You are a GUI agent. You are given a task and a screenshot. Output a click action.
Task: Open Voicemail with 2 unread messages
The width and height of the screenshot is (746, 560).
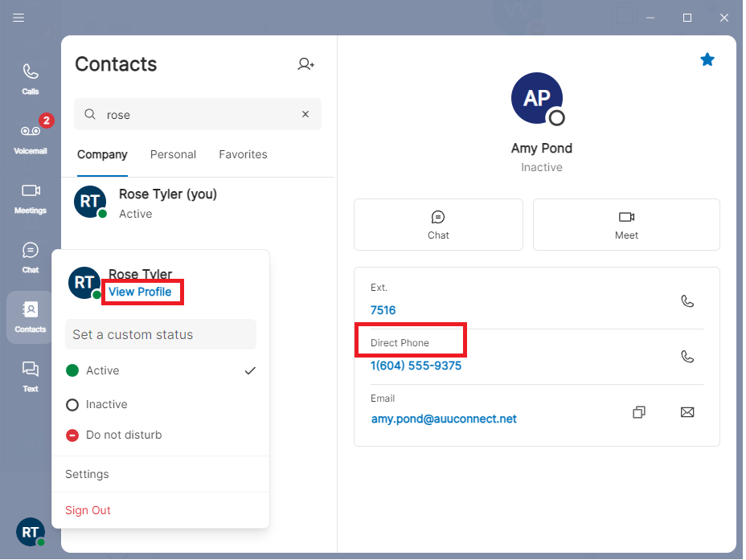(x=31, y=137)
